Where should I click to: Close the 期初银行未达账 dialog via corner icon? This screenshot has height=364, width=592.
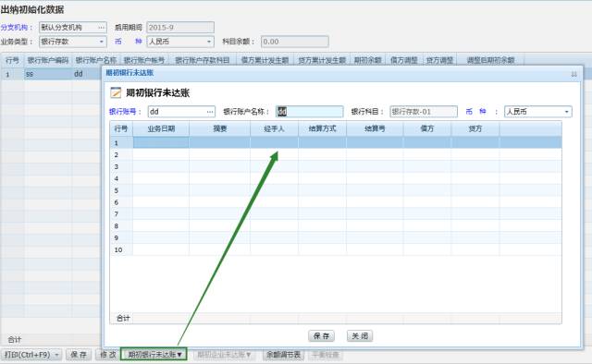(573, 74)
